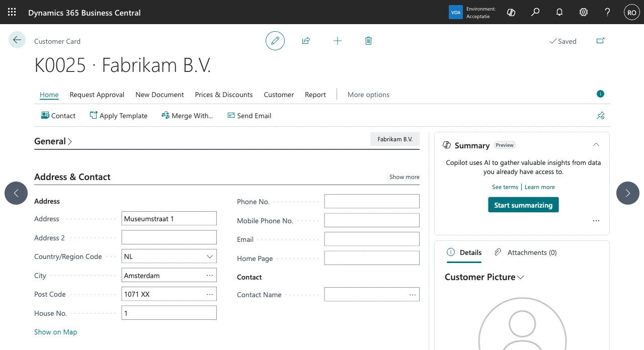
Task: Click the Preview badge next to Summary
Action: (505, 145)
